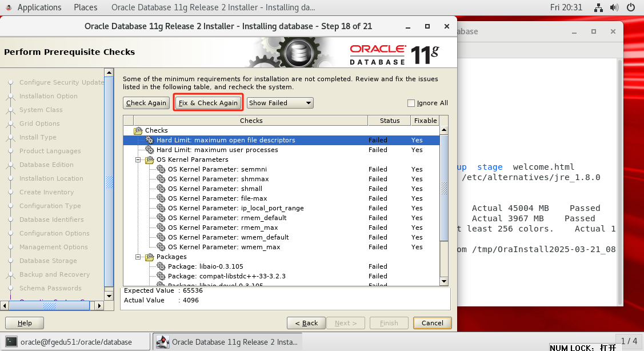Click the gear icon beside Package compat-libstdc++-33-3.2.3
Image resolution: width=644 pixels, height=351 pixels.
(x=161, y=276)
